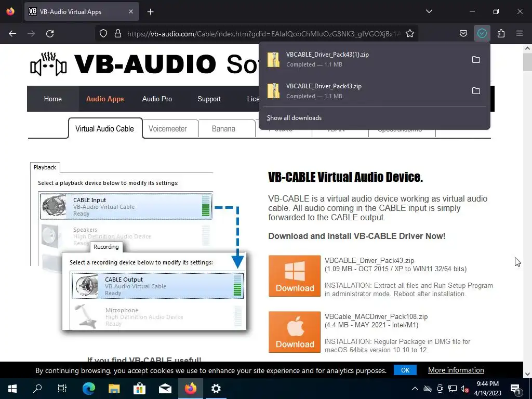Open the Firefox application menu
Viewport: 532px width, 399px height.
[x=520, y=34]
